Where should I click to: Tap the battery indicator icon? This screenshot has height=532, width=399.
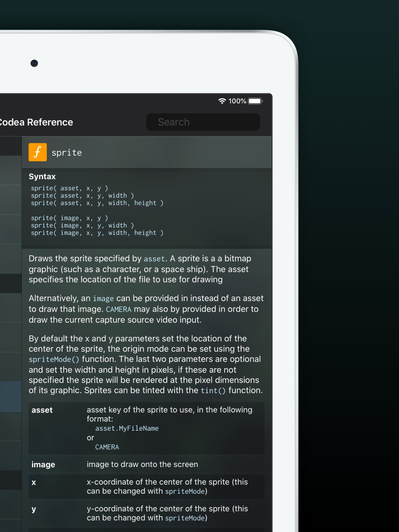coord(255,101)
